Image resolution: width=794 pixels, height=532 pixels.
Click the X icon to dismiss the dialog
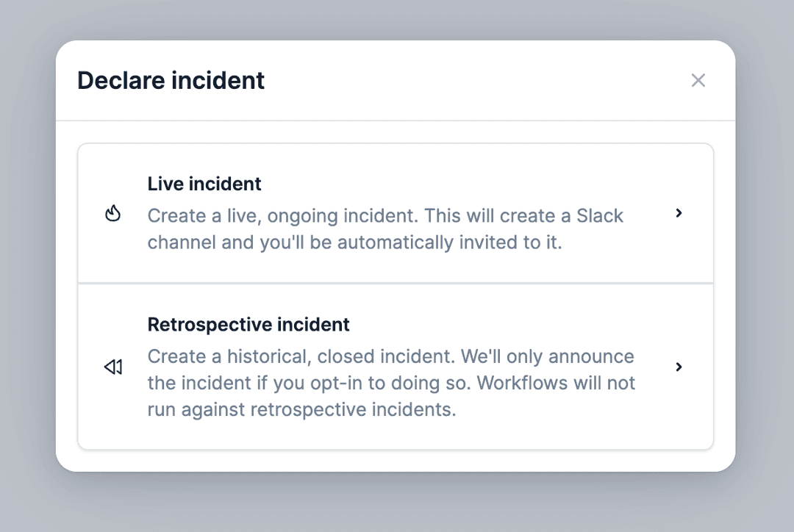(698, 80)
